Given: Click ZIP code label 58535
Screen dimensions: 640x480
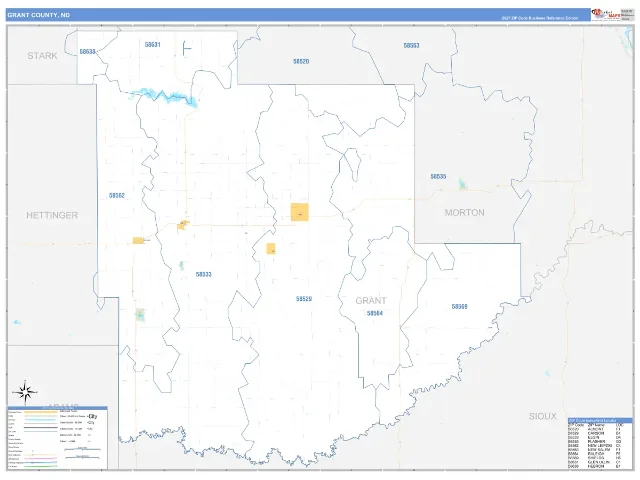Looking at the screenshot, I should click(x=438, y=176).
